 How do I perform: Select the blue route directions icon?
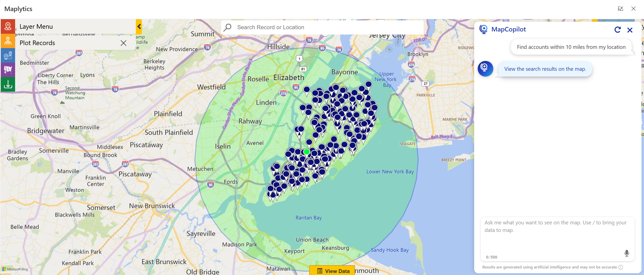tap(8, 55)
